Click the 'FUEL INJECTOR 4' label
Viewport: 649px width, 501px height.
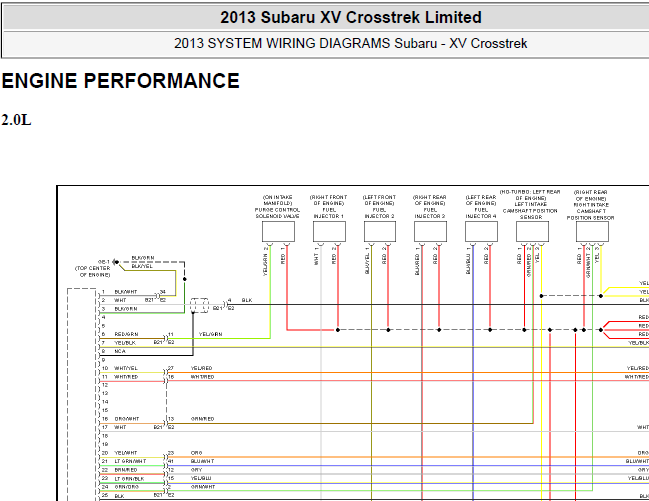click(481, 213)
